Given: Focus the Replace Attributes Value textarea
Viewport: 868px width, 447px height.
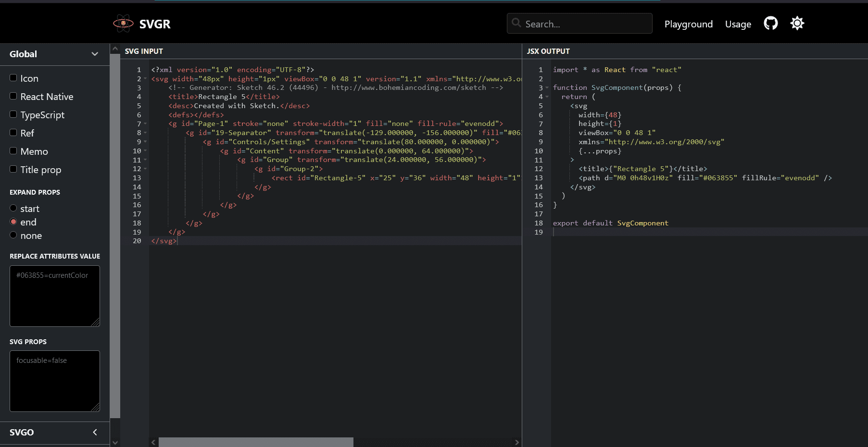Looking at the screenshot, I should click(55, 296).
